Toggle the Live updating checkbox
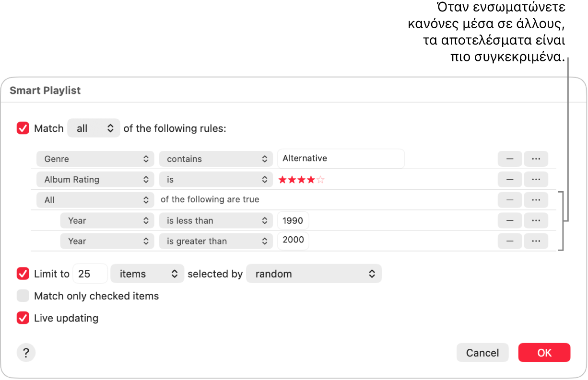The image size is (588, 380). pyautogui.click(x=23, y=318)
